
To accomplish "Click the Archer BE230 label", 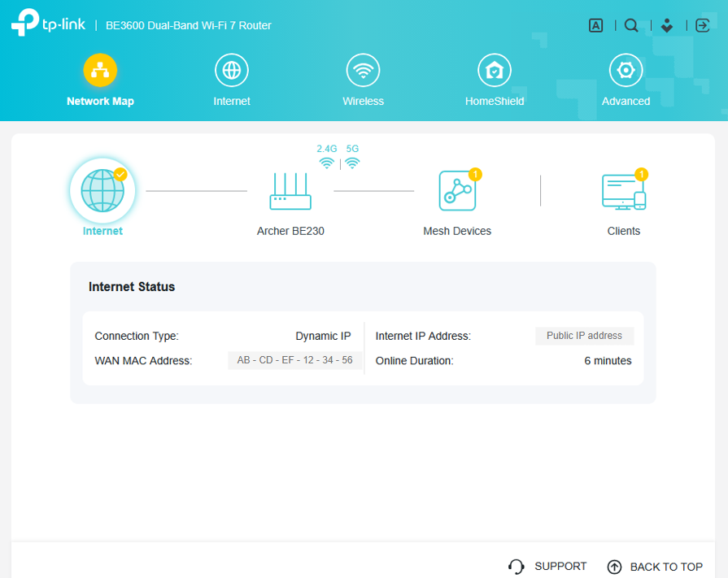I will (290, 231).
